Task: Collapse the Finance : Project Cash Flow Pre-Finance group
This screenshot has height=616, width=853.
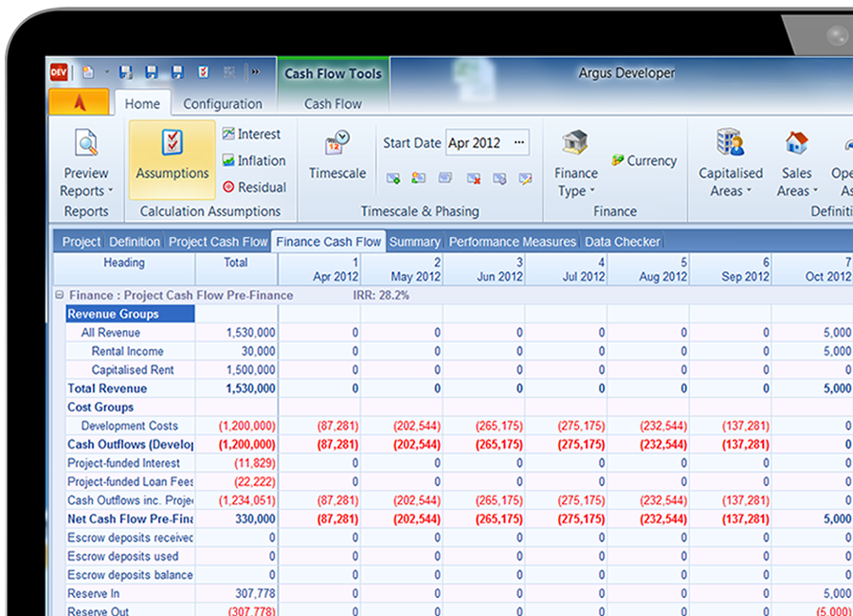Action: (x=60, y=295)
